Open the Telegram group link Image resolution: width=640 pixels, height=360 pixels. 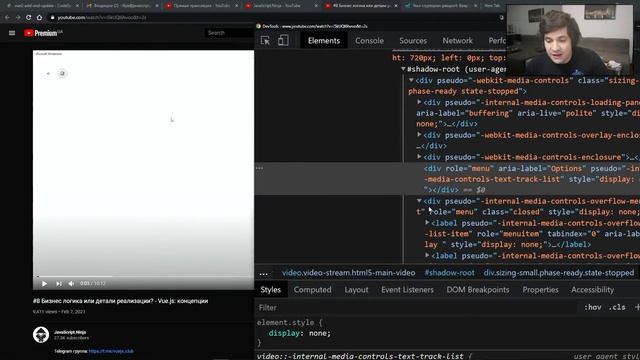point(111,351)
